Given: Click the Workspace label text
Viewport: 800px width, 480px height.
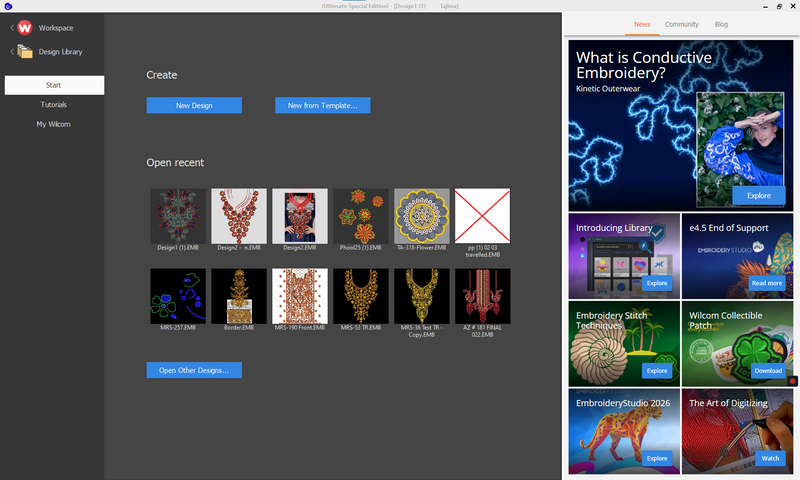Looking at the screenshot, I should 56,28.
